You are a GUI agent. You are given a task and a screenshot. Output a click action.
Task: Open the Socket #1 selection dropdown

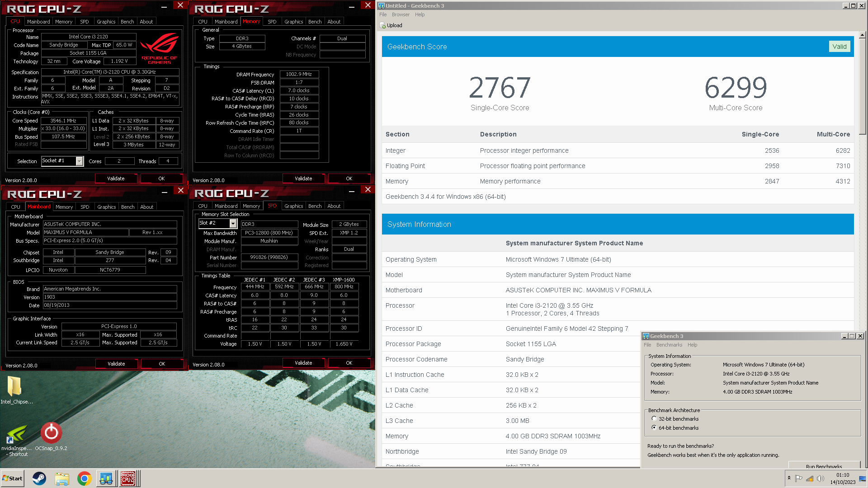[80, 161]
